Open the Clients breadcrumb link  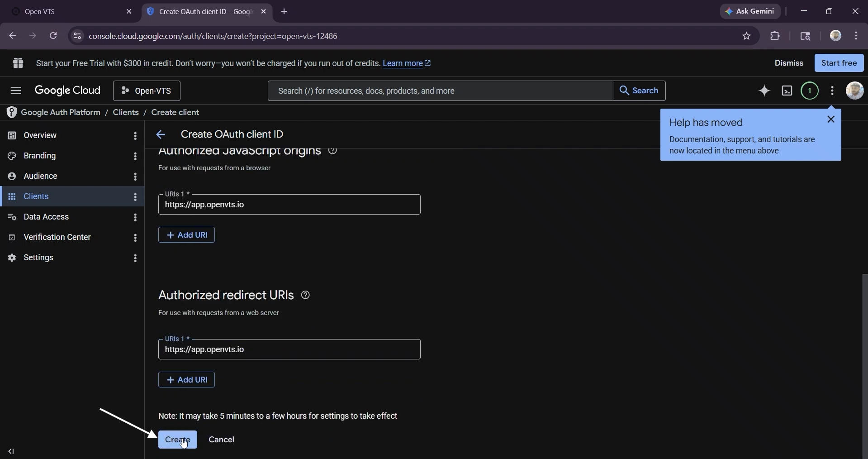click(126, 112)
